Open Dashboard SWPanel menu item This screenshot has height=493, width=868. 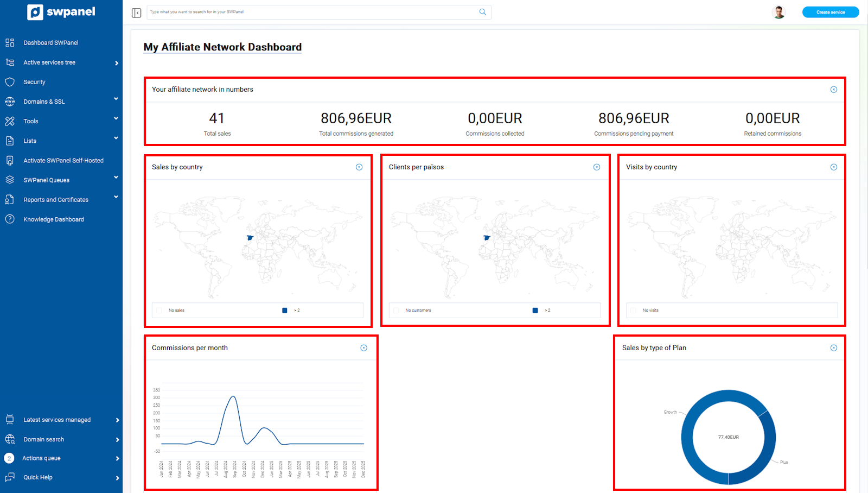point(50,43)
